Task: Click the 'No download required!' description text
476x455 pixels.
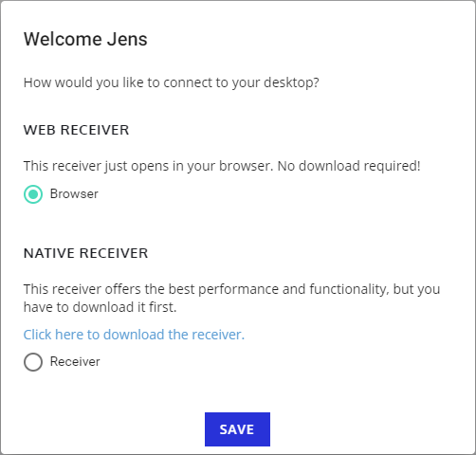Action: (x=349, y=166)
